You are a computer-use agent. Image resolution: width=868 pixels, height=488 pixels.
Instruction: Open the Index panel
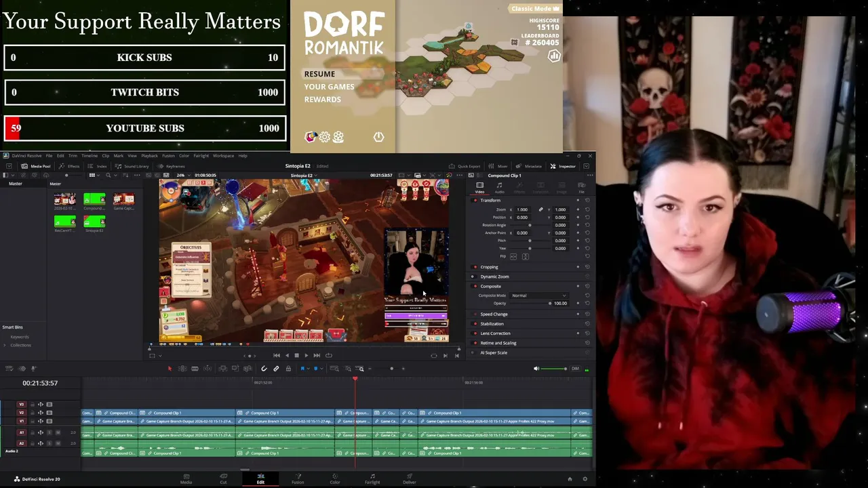98,166
